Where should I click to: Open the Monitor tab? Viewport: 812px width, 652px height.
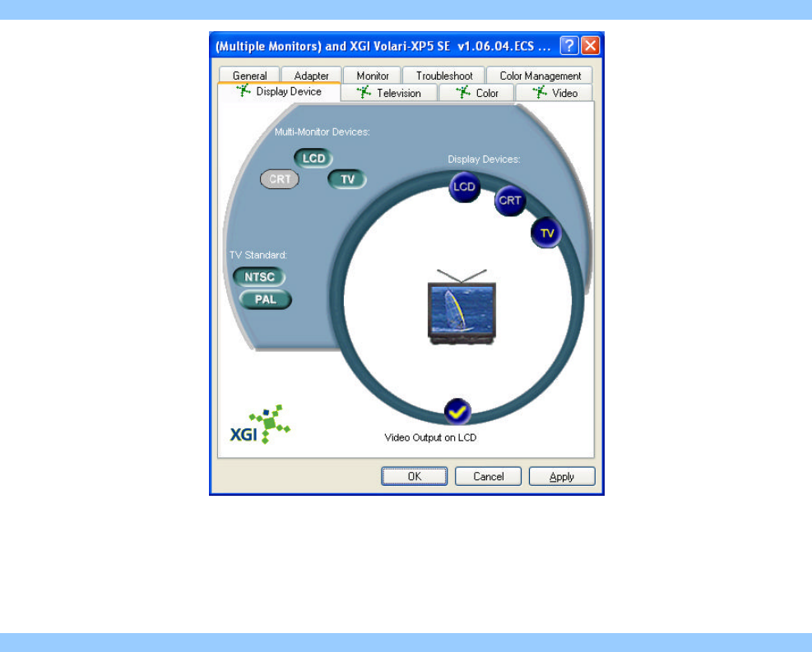point(373,76)
